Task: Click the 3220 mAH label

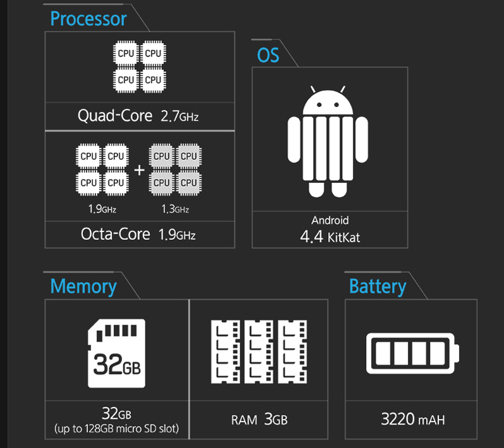Action: coord(413,419)
